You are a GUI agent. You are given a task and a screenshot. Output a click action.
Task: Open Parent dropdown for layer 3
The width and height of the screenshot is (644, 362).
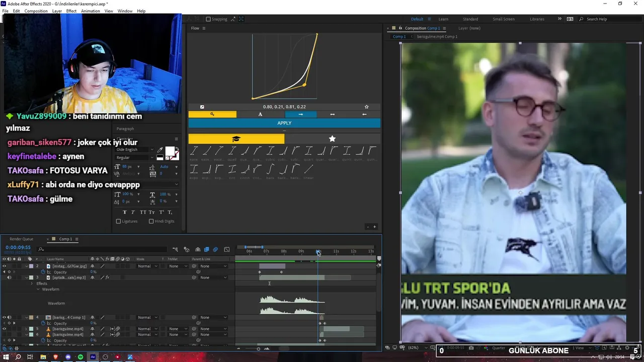213,278
